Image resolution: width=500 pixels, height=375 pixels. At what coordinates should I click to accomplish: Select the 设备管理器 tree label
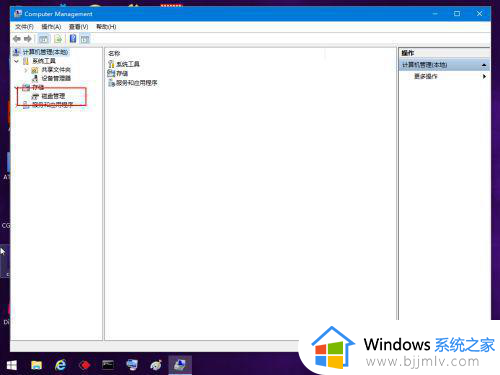click(x=56, y=78)
